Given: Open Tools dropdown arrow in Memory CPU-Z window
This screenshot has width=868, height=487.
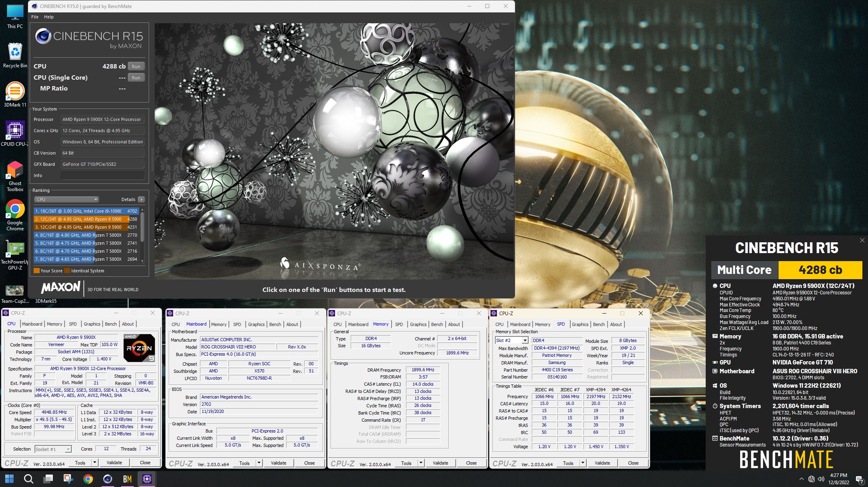Looking at the screenshot, I should [x=421, y=463].
